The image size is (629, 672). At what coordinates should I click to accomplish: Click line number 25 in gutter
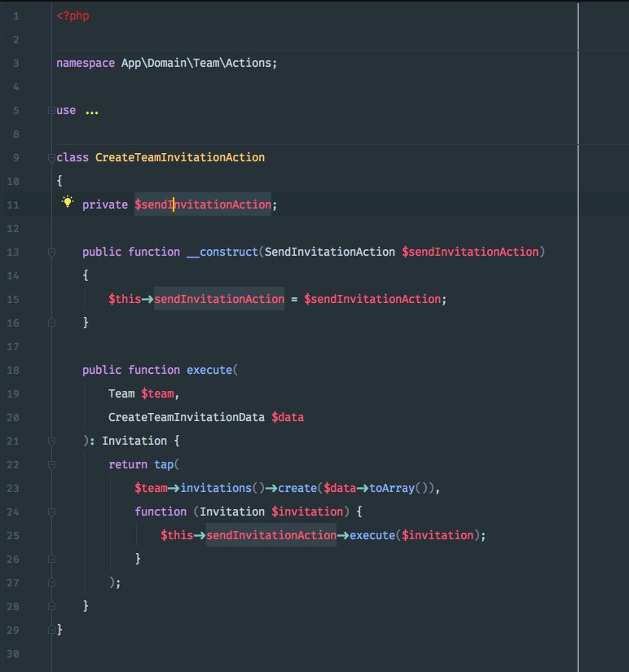coord(13,535)
